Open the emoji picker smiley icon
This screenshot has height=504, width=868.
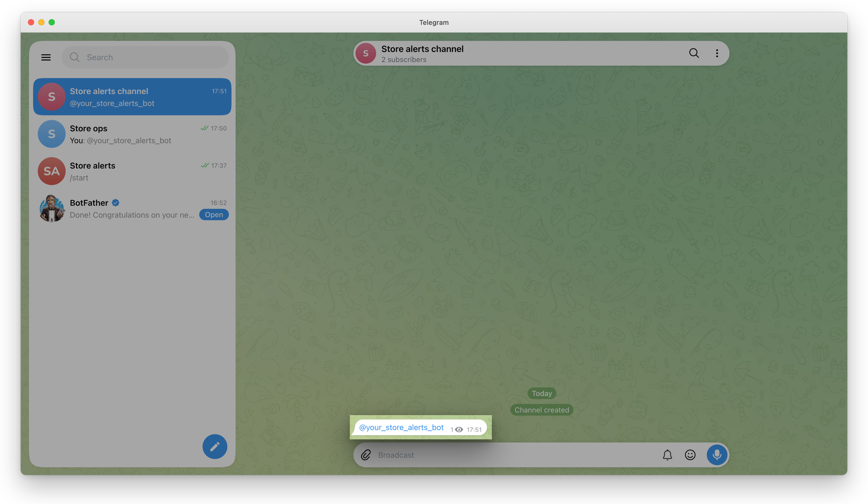click(690, 455)
